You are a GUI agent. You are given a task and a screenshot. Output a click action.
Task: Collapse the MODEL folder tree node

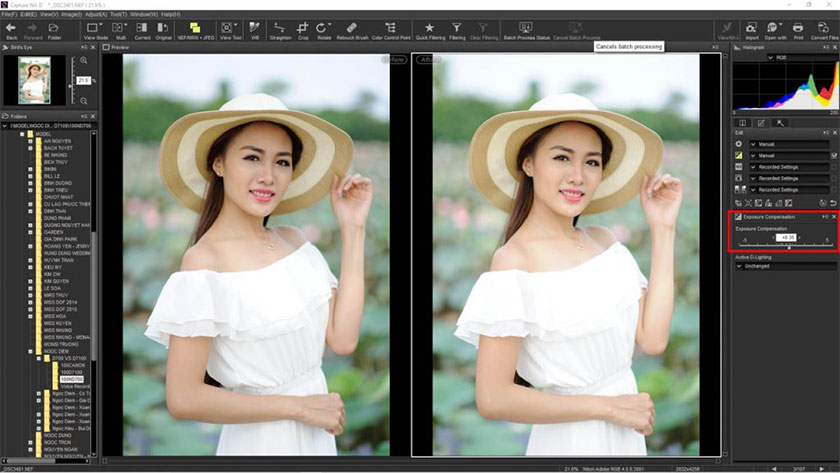coord(22,134)
